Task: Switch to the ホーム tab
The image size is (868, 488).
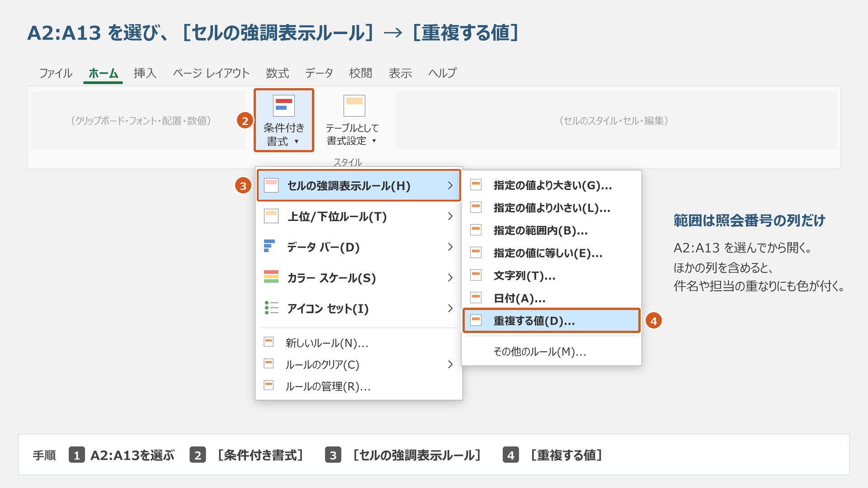Action: coord(103,73)
